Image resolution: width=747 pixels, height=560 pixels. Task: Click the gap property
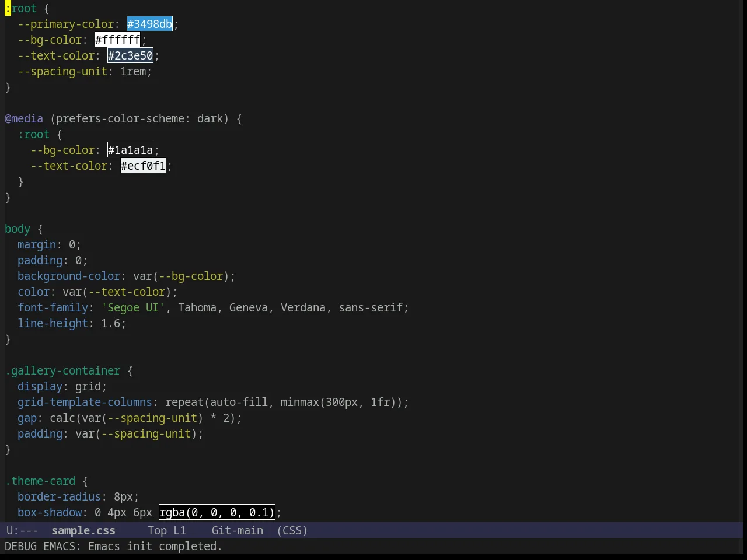(x=27, y=418)
